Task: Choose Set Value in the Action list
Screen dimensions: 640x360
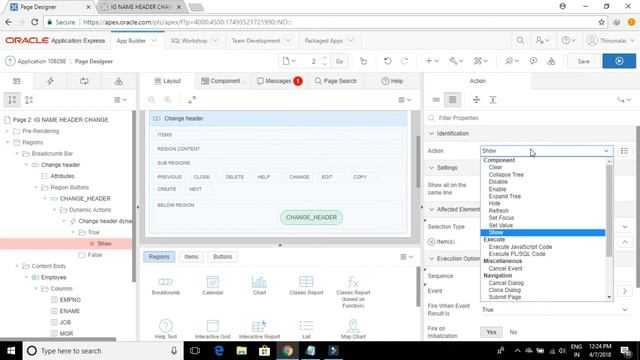Action: (x=500, y=225)
